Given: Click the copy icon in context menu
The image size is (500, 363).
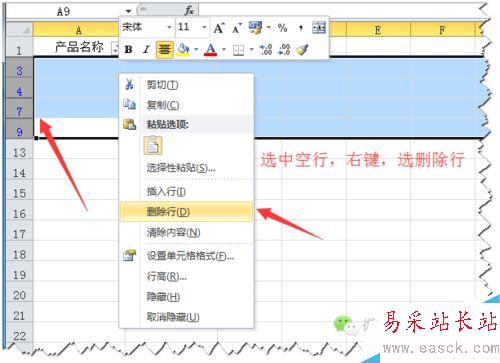Looking at the screenshot, I should 129,105.
